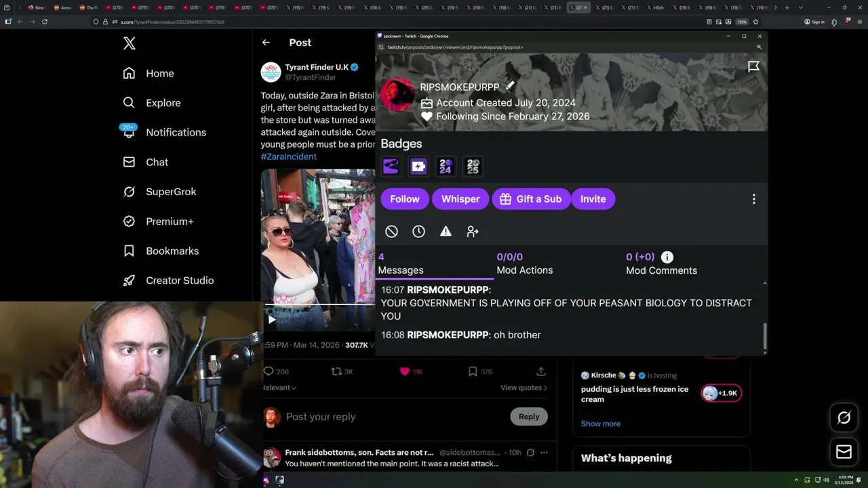Click the Frank sidebottoms reply author name
This screenshot has height=488, width=868.
pyautogui.click(x=359, y=452)
